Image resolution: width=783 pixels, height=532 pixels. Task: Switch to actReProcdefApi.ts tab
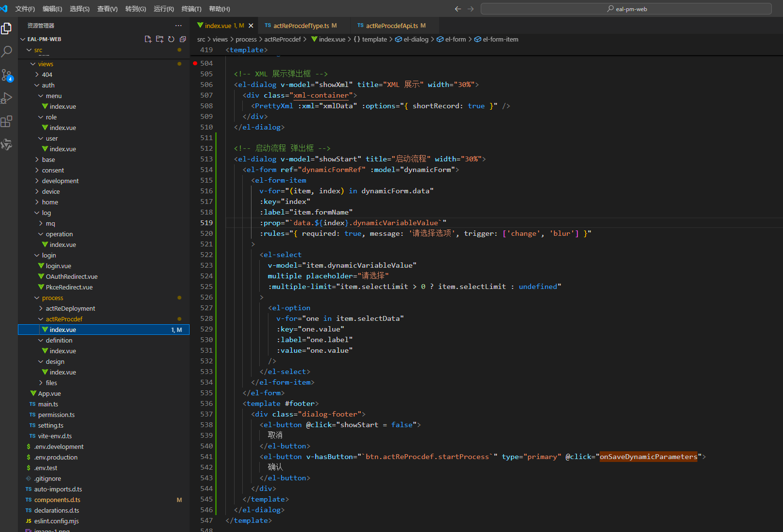click(392, 26)
